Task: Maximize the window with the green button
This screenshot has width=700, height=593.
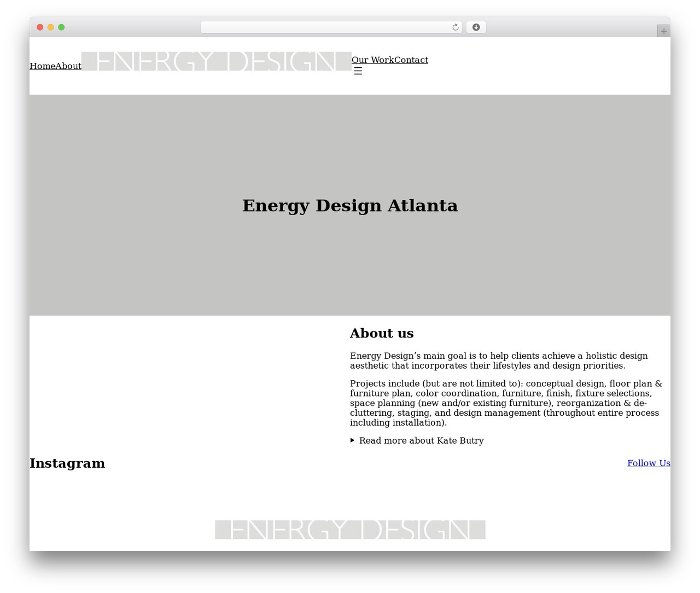Action: tap(61, 27)
